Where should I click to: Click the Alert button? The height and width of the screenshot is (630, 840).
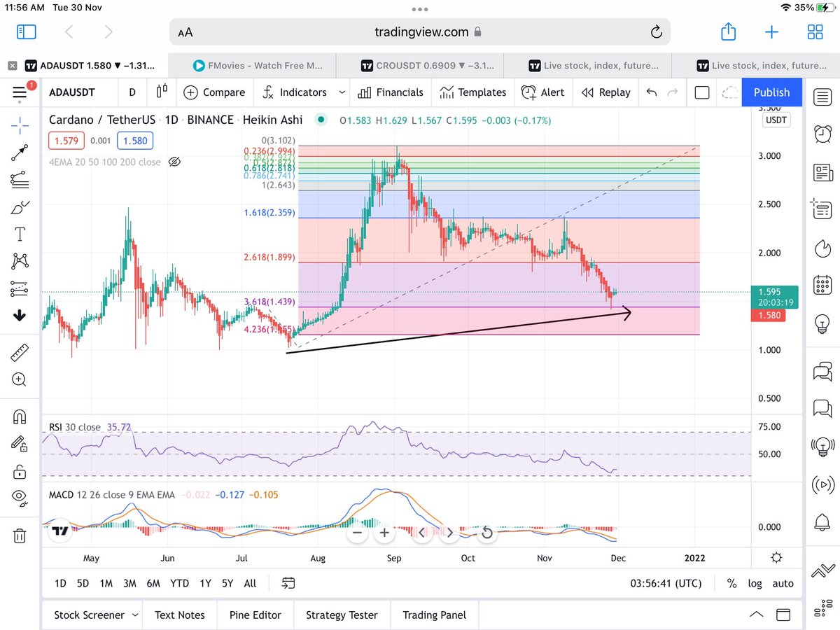(543, 92)
